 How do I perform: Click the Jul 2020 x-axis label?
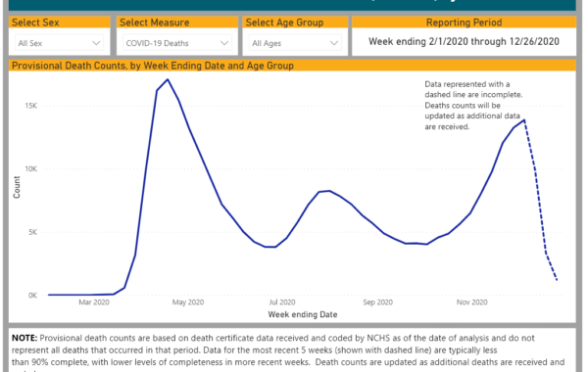click(282, 302)
